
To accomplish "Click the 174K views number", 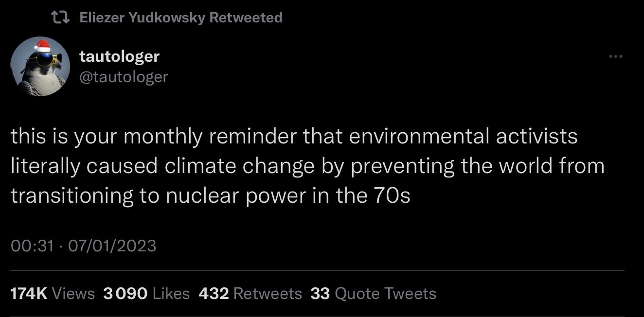I will 29,294.
